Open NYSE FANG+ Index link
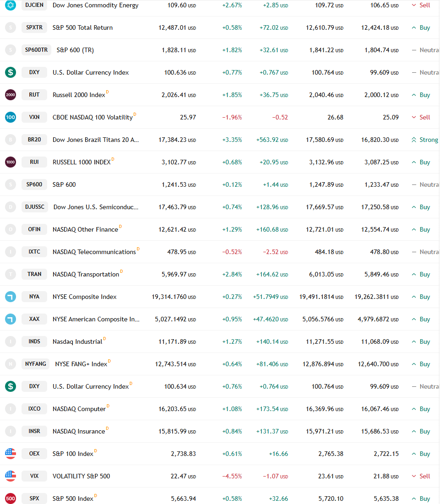440x504 pixels. (81, 364)
